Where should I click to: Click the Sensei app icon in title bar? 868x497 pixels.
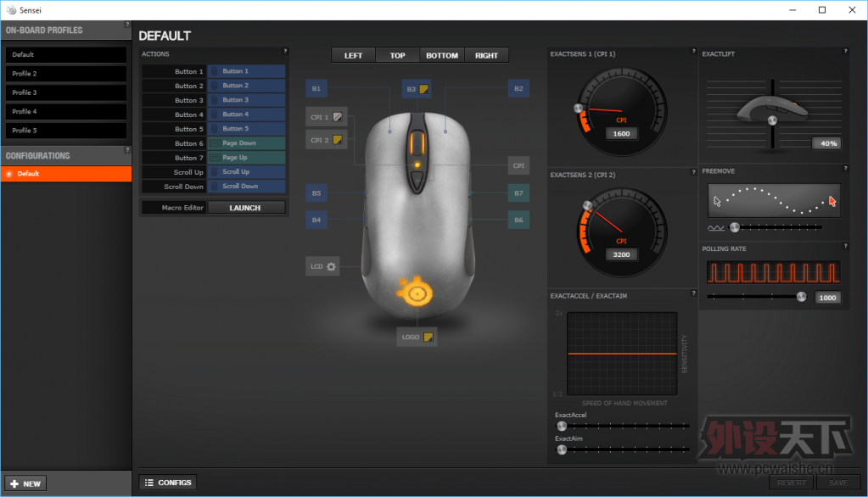pos(12,10)
